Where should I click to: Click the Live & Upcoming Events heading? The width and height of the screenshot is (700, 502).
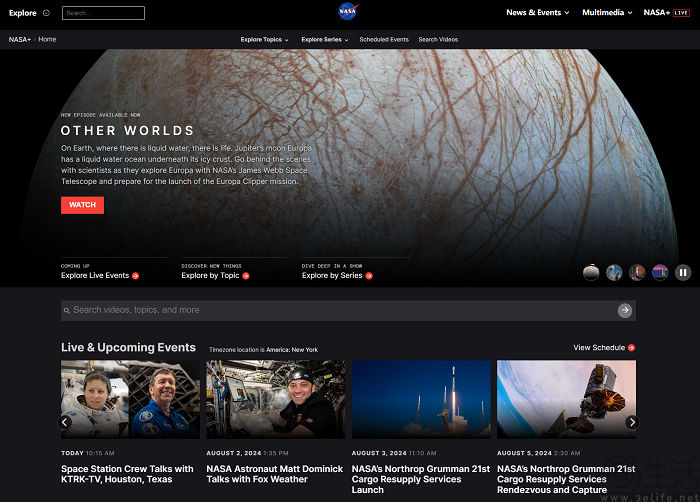click(x=129, y=347)
